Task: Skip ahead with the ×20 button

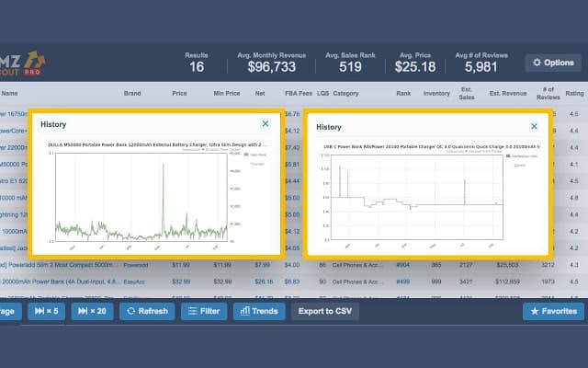Action: 92,311
